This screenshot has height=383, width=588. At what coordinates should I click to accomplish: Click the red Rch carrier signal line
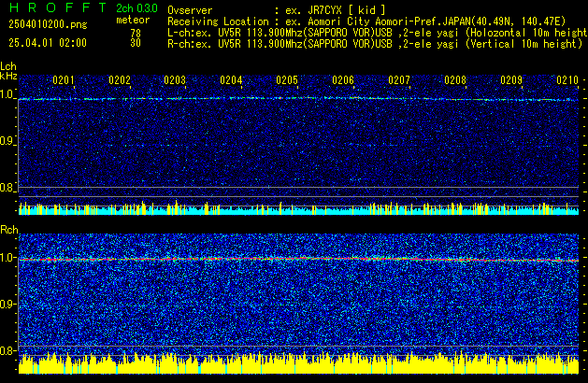[x=298, y=259]
